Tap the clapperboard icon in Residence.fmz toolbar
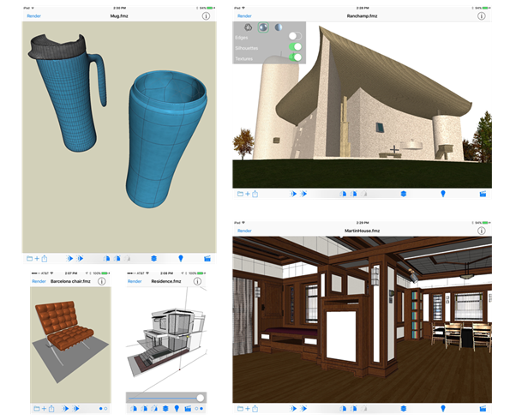 pos(188,409)
